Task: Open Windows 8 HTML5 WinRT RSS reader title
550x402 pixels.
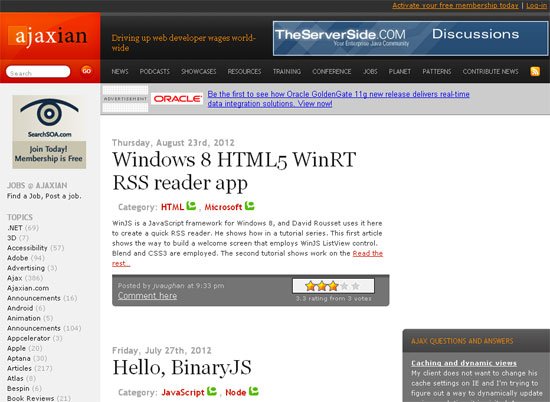Action: point(234,171)
